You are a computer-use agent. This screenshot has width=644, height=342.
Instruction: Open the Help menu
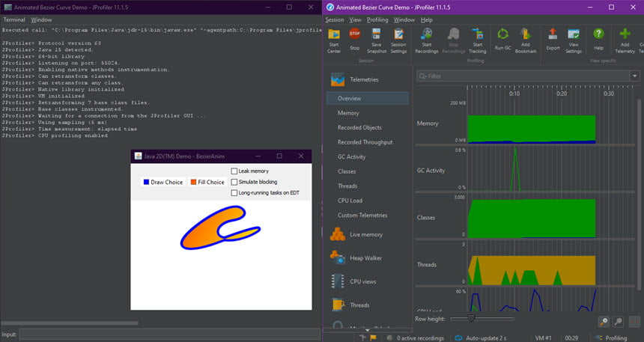click(426, 19)
